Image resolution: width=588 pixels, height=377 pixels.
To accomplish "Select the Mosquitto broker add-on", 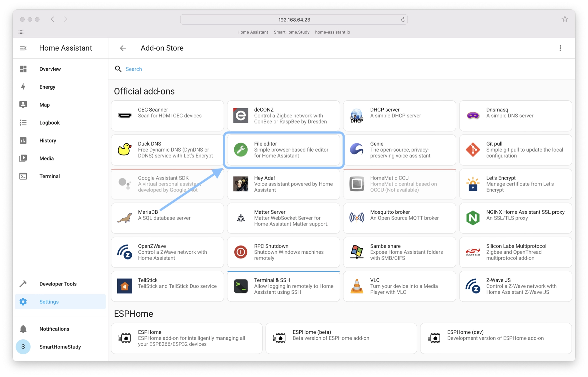I will [399, 217].
